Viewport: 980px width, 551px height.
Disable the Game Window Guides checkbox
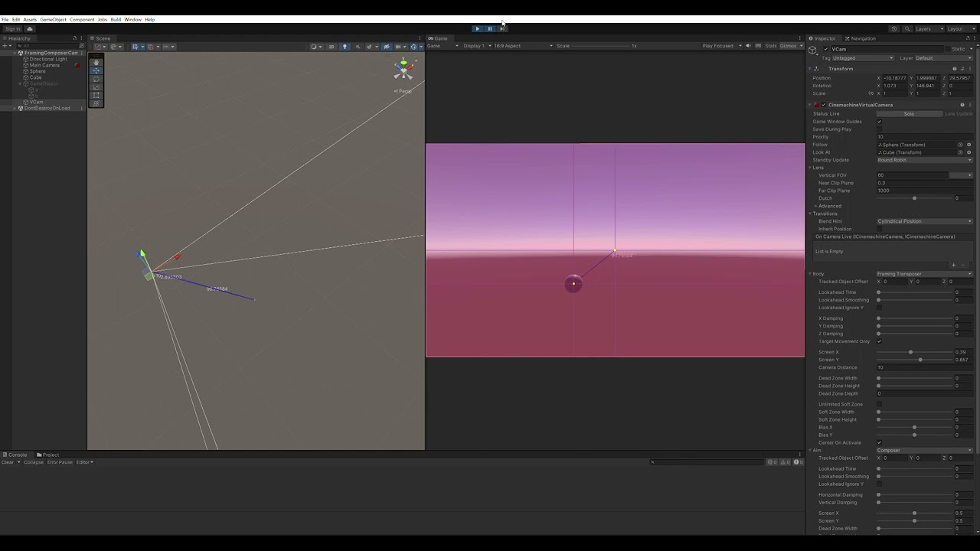click(879, 122)
